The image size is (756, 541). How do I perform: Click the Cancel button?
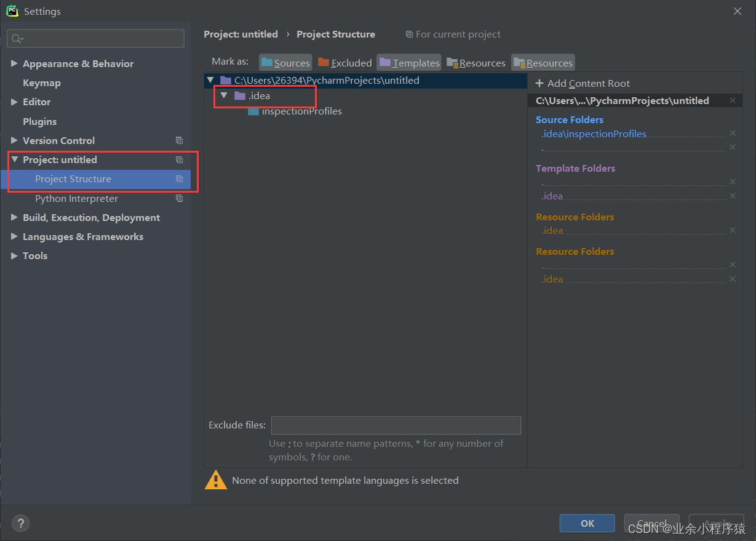651,523
